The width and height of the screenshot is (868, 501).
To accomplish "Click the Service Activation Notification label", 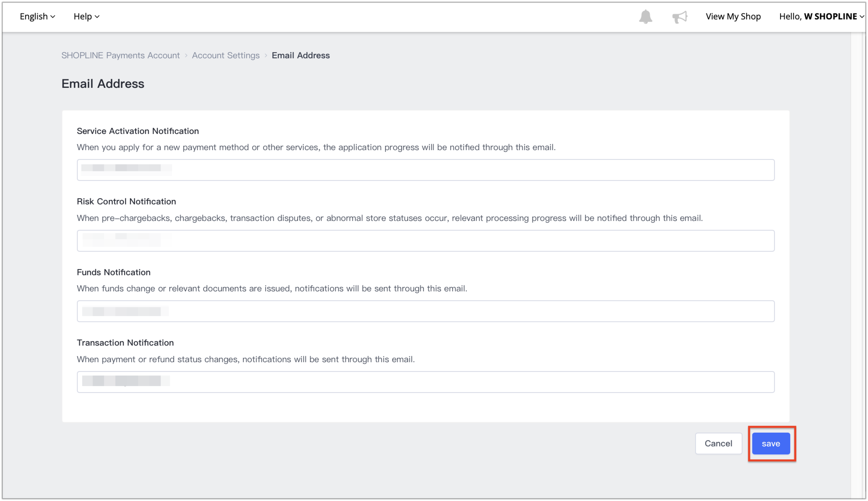I will (138, 131).
